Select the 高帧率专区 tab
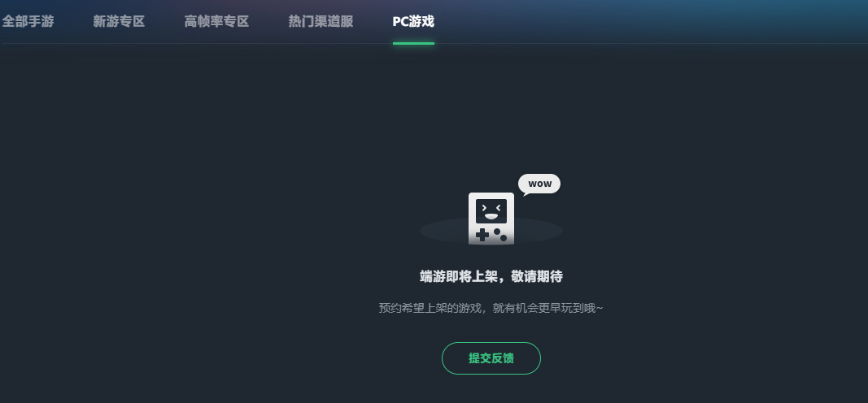The image size is (868, 403). point(216,22)
